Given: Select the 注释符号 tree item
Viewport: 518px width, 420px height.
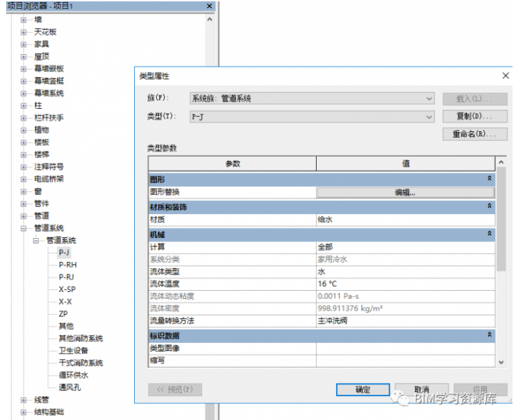Looking at the screenshot, I should [49, 167].
